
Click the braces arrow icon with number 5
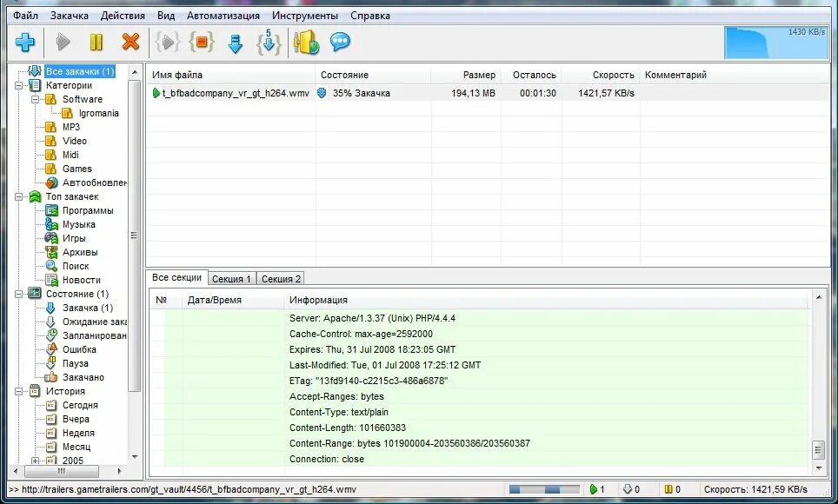pyautogui.click(x=269, y=42)
